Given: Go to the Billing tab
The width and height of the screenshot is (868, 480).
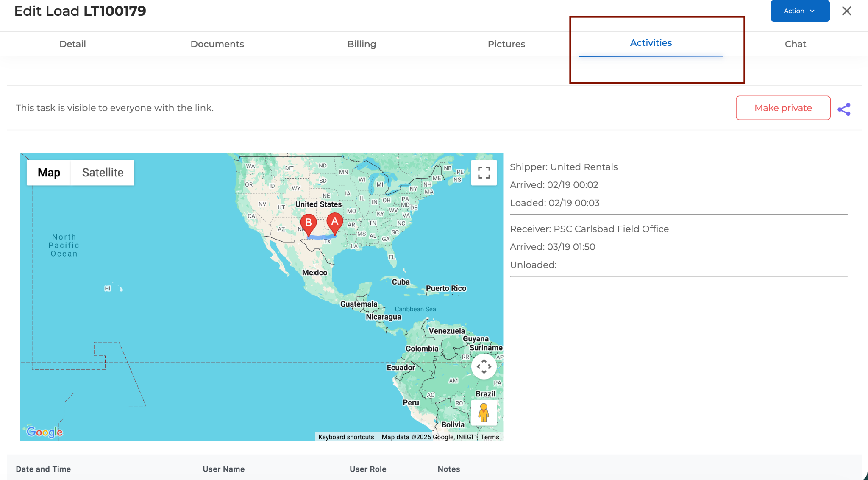Looking at the screenshot, I should click(x=362, y=44).
